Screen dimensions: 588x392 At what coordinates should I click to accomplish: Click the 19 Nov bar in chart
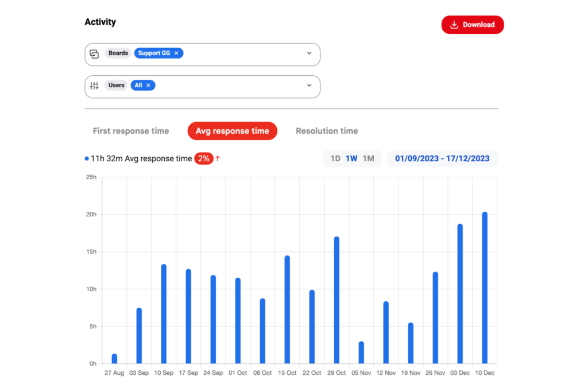pyautogui.click(x=411, y=343)
